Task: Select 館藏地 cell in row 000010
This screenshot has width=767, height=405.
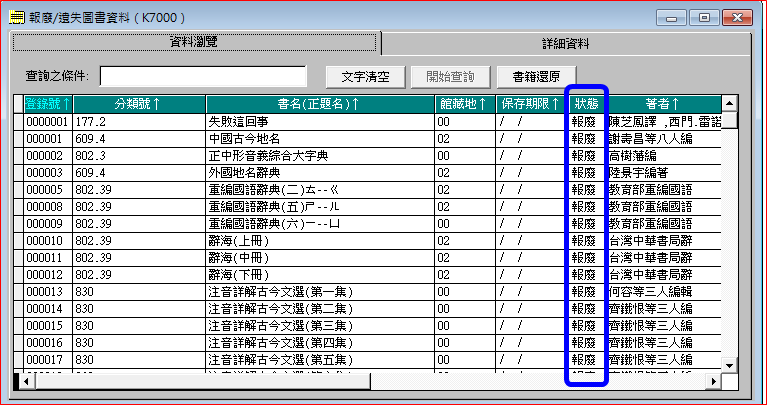Action: (x=465, y=241)
